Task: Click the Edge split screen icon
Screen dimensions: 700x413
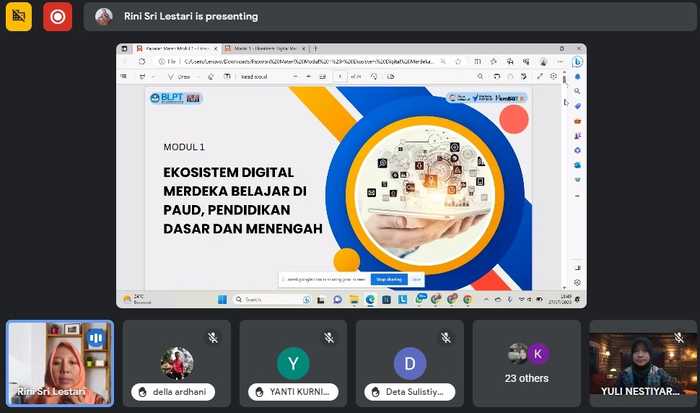Action: tap(478, 62)
